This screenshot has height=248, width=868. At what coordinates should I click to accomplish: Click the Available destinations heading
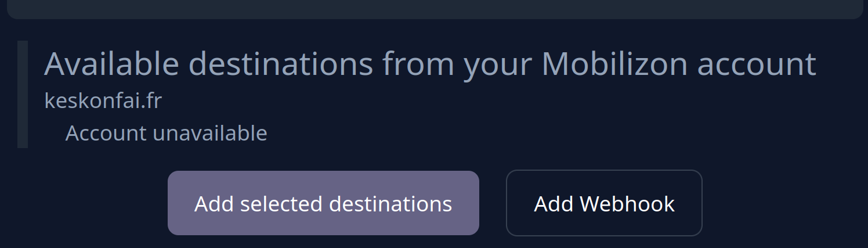(x=430, y=64)
